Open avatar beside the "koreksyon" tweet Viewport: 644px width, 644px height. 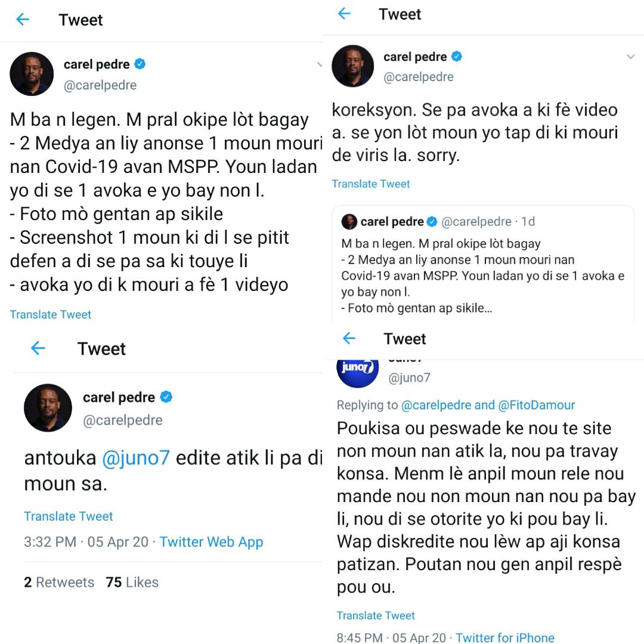tap(352, 66)
